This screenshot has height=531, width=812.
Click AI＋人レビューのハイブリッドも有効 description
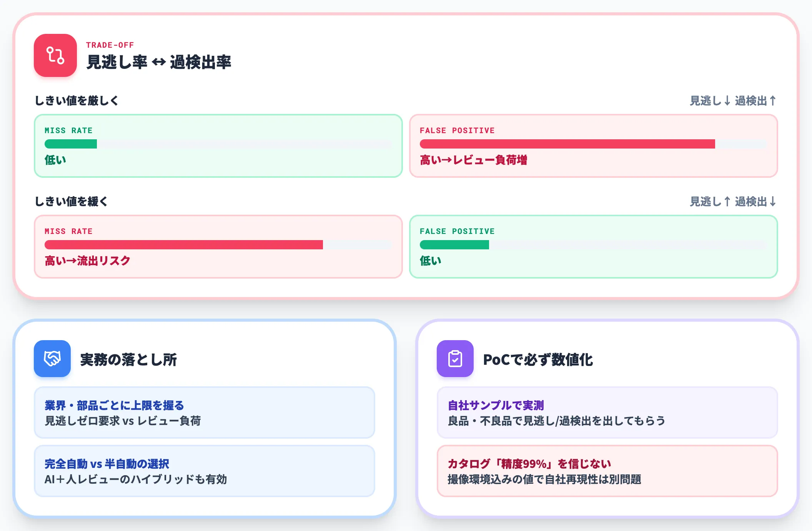[x=136, y=479]
